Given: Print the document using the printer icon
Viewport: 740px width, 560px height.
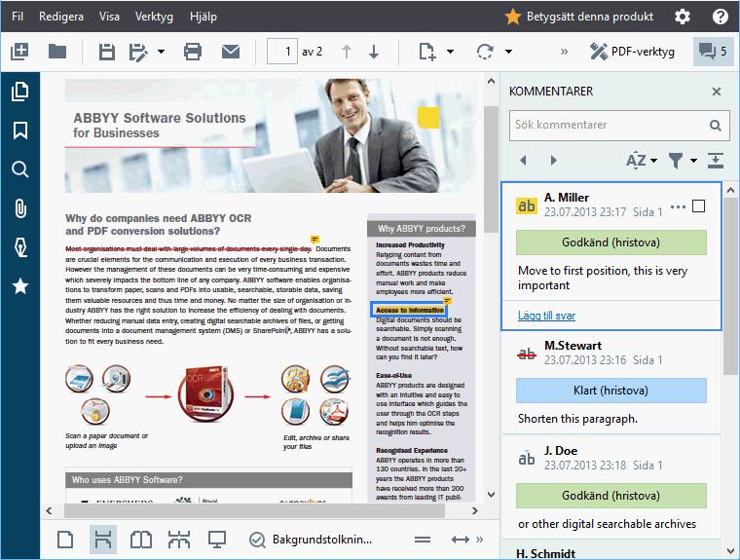Looking at the screenshot, I should (x=193, y=52).
